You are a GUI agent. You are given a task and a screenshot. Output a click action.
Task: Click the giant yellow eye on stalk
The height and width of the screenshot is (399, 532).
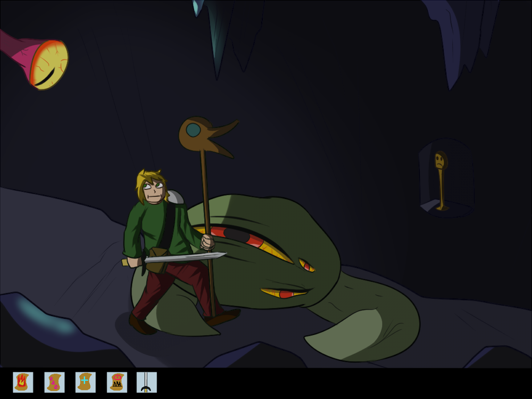point(49,64)
